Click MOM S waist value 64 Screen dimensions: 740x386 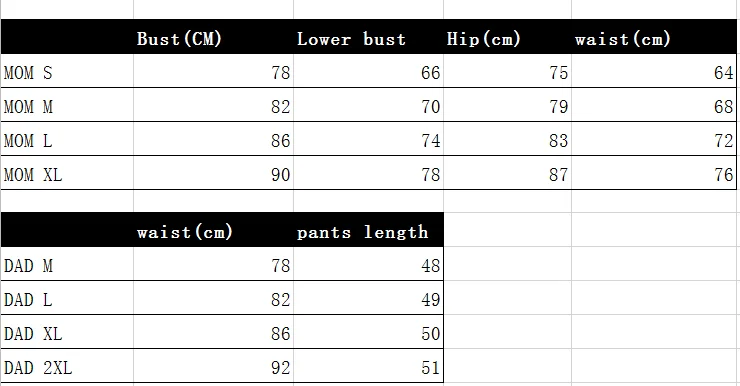[654, 71]
